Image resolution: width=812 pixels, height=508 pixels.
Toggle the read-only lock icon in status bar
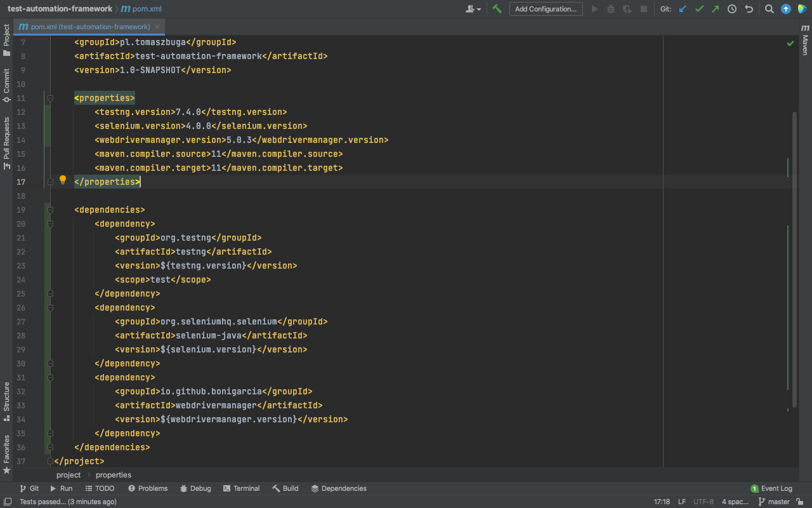point(801,502)
